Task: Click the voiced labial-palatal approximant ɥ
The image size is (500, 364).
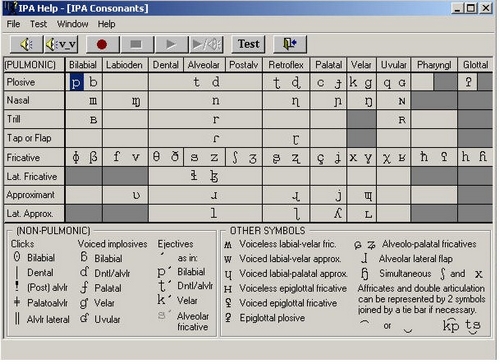Action: (x=228, y=275)
